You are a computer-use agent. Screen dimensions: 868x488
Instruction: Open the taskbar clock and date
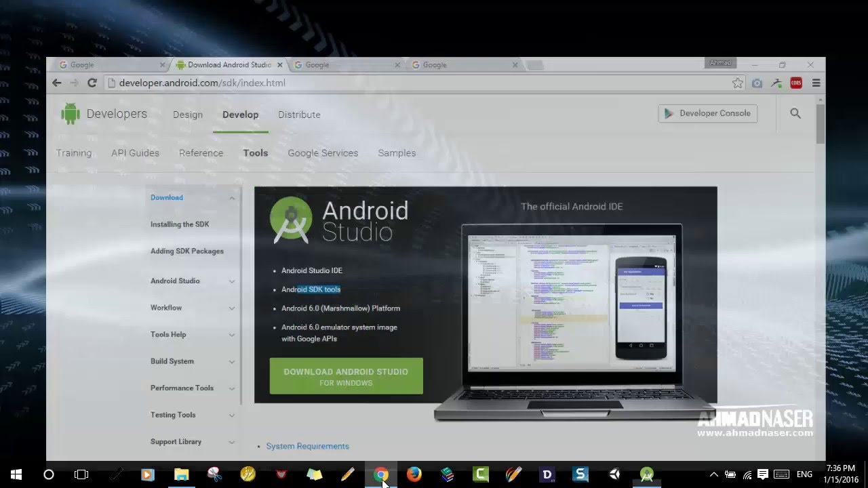click(x=841, y=474)
